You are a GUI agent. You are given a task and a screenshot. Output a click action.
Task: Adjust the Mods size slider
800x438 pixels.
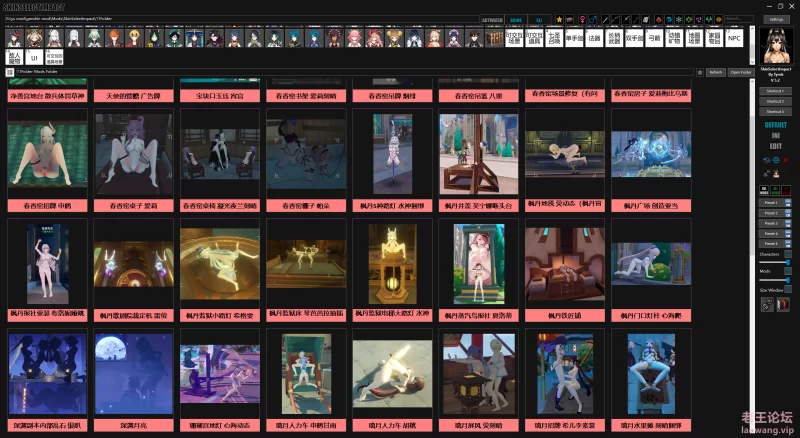(x=774, y=280)
